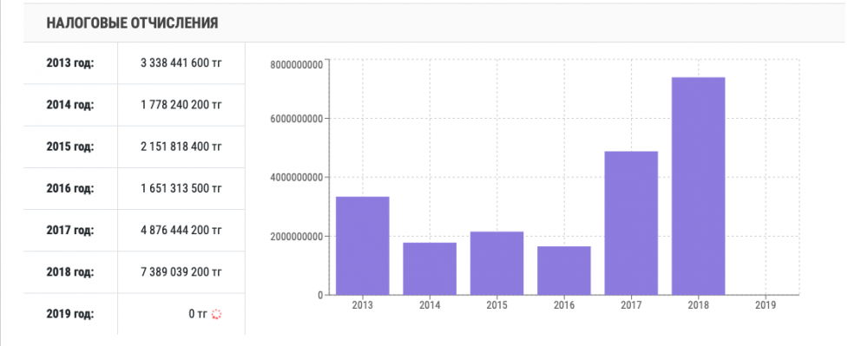Click the value '3 338 441 600 тг'
The image size is (868, 346).
(x=181, y=63)
